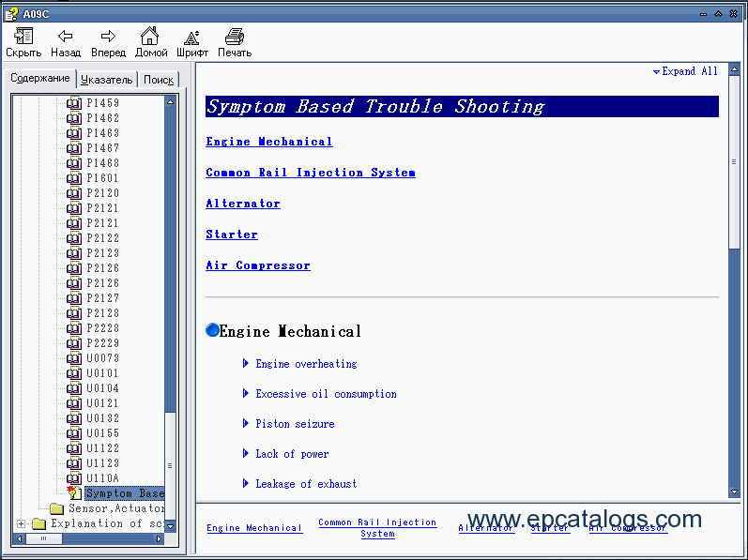Click the book icon beside U0101
Viewport: 748px width, 560px height.
[x=74, y=373]
